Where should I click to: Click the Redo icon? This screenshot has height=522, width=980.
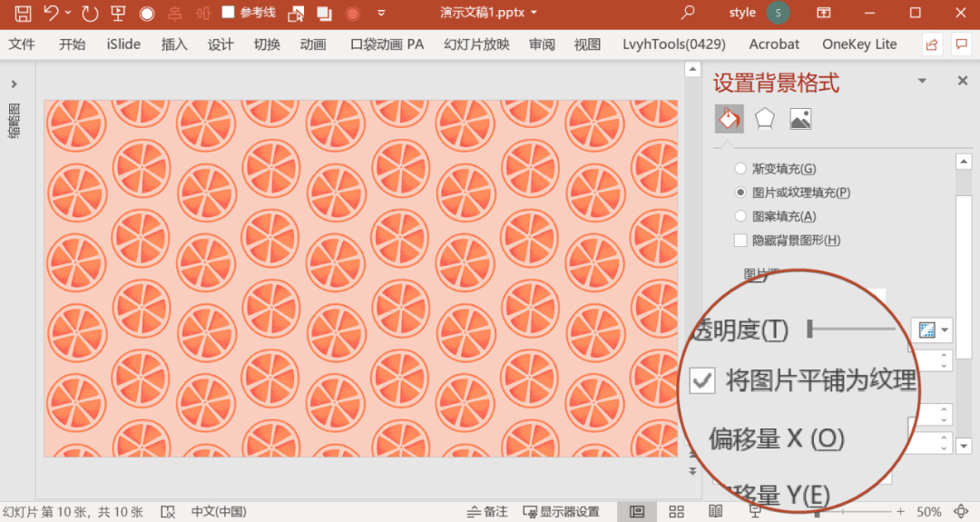click(x=89, y=13)
